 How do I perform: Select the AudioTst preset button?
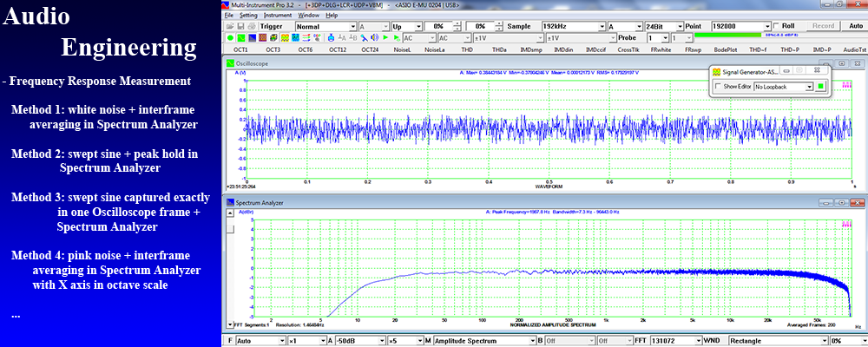click(x=854, y=49)
